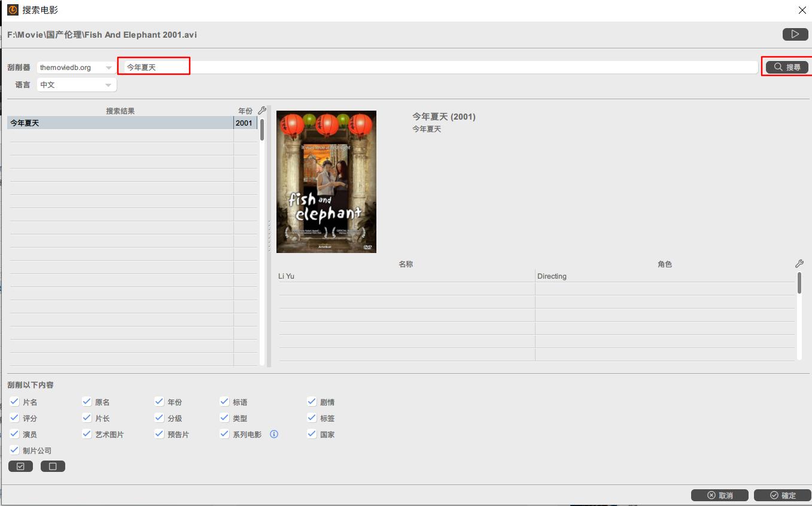Click the info icon beside 系列电影
Image resolution: width=812 pixels, height=506 pixels.
point(274,434)
